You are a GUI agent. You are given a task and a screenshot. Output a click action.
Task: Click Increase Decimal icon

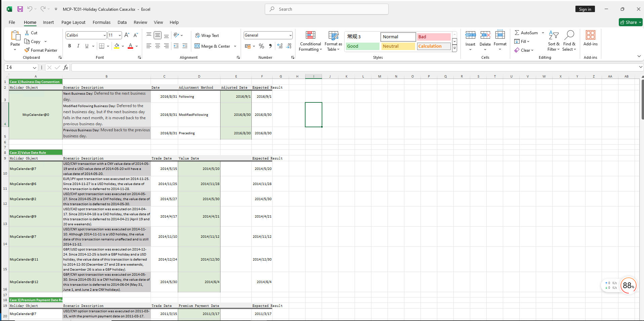(280, 46)
